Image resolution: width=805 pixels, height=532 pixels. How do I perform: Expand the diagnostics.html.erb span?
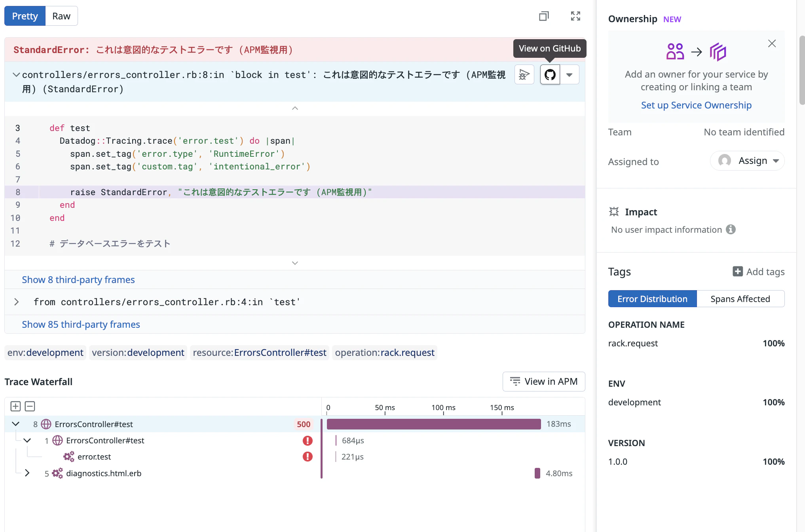pos(27,473)
